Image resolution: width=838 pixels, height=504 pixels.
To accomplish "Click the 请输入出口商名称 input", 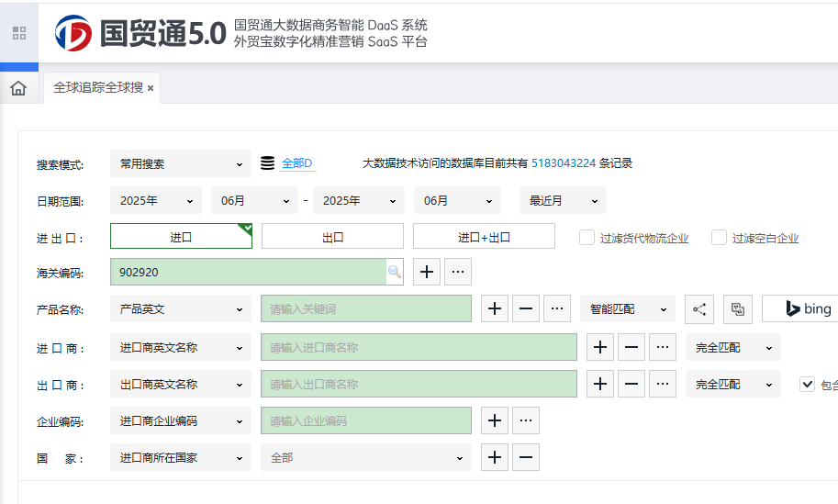I will click(x=419, y=385).
